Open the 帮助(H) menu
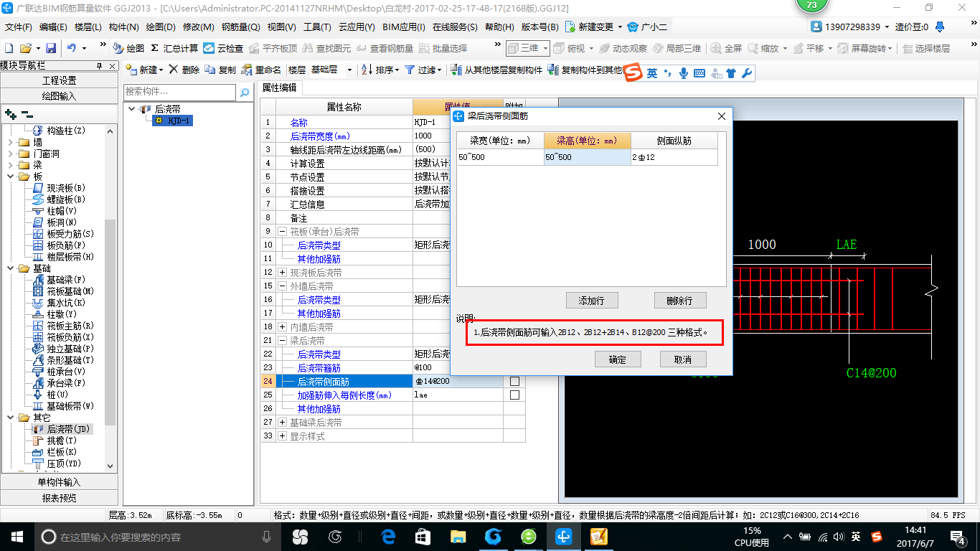The height and width of the screenshot is (551, 980). tap(499, 27)
